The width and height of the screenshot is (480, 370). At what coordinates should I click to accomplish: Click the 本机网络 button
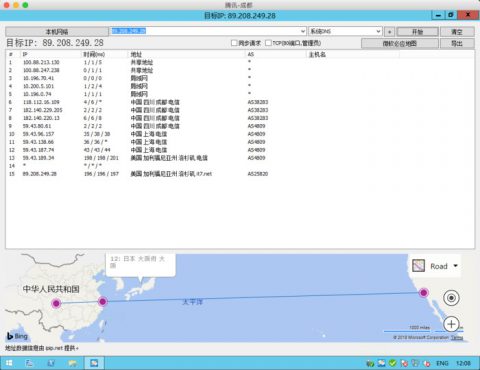tap(57, 32)
